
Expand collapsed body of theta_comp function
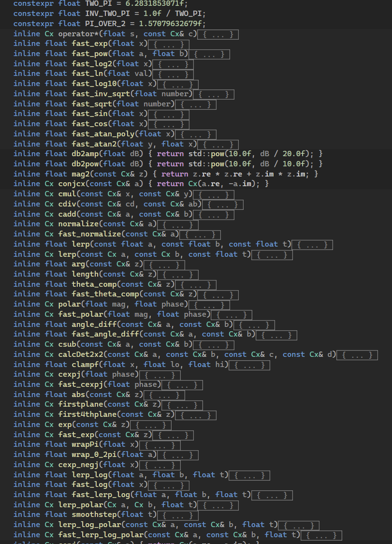(x=196, y=285)
